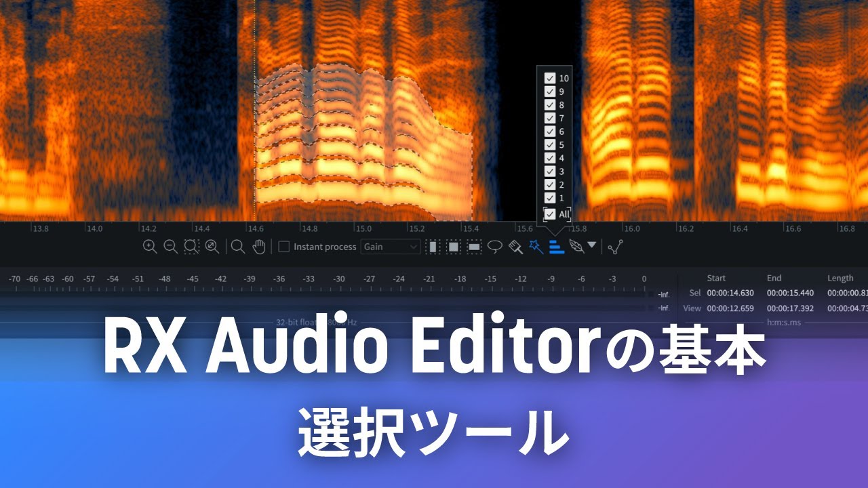Click the 'End' column header
This screenshot has width=868, height=488.
pos(774,278)
